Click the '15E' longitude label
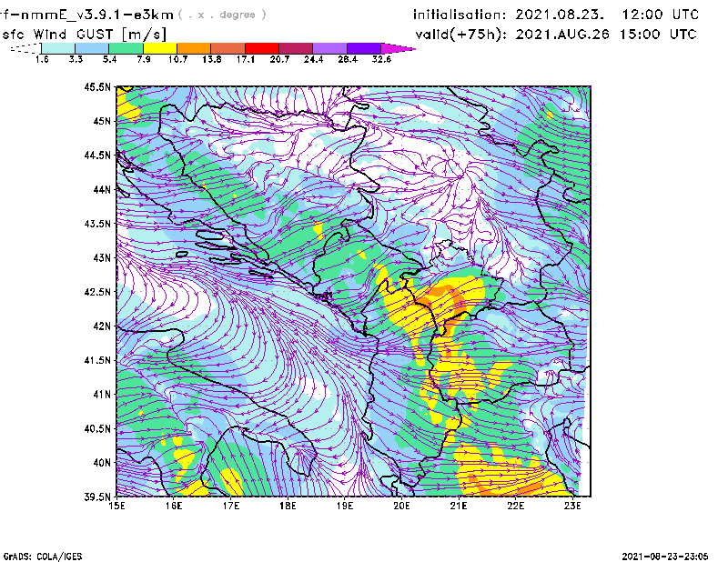This screenshot has width=728, height=562. pyautogui.click(x=116, y=506)
